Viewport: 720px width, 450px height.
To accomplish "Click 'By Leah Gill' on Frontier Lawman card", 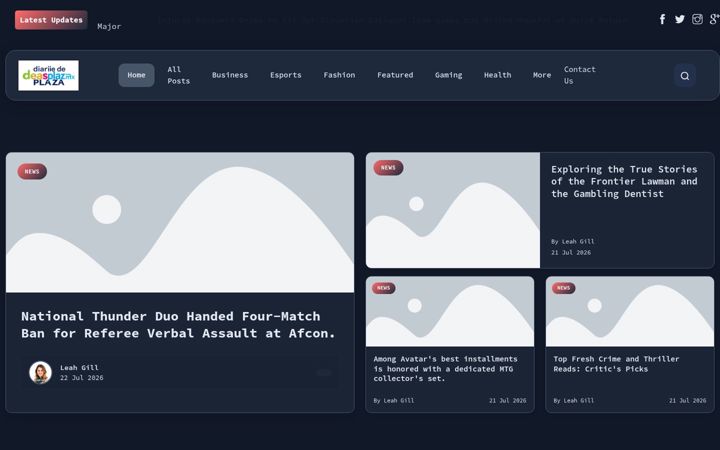I will tap(573, 242).
